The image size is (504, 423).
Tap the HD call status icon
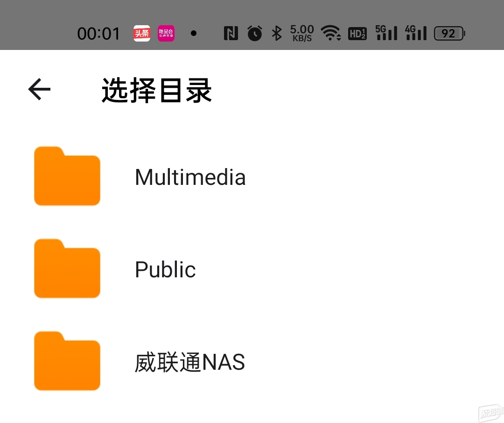[x=357, y=34]
